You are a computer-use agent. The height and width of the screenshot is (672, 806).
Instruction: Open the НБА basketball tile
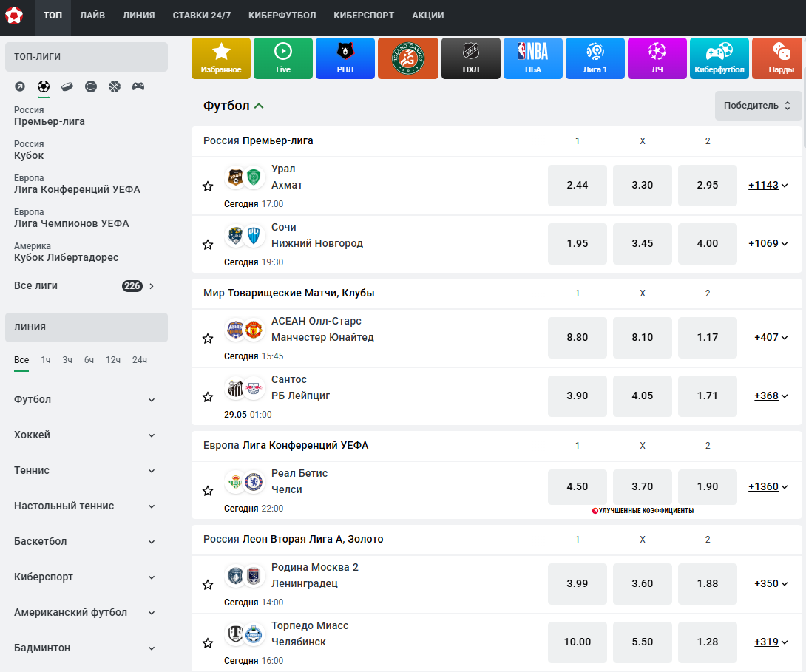click(x=533, y=58)
